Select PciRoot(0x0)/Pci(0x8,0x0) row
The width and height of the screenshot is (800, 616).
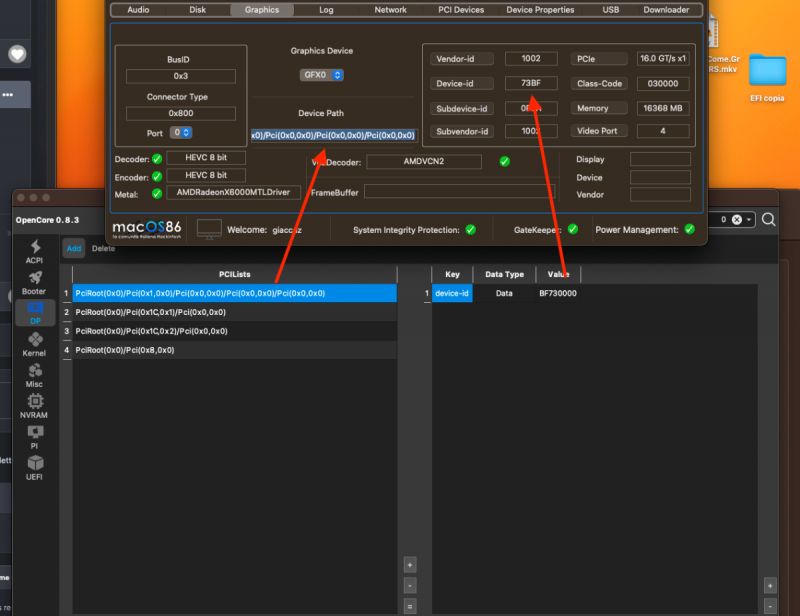coord(235,350)
